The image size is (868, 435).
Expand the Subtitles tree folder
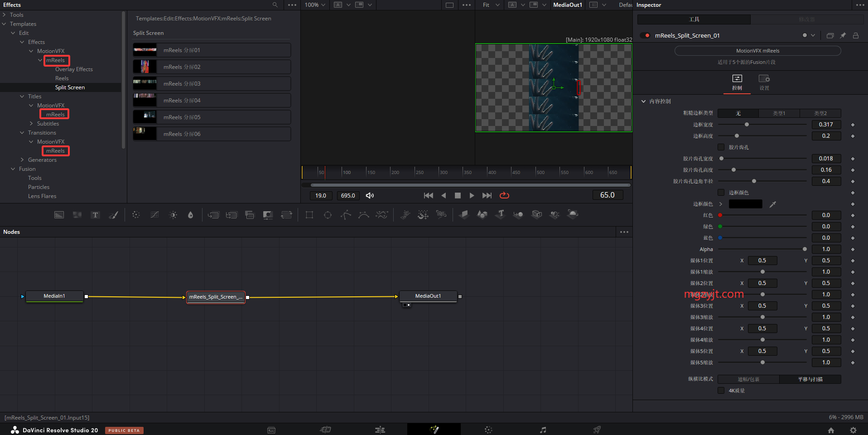(x=31, y=124)
